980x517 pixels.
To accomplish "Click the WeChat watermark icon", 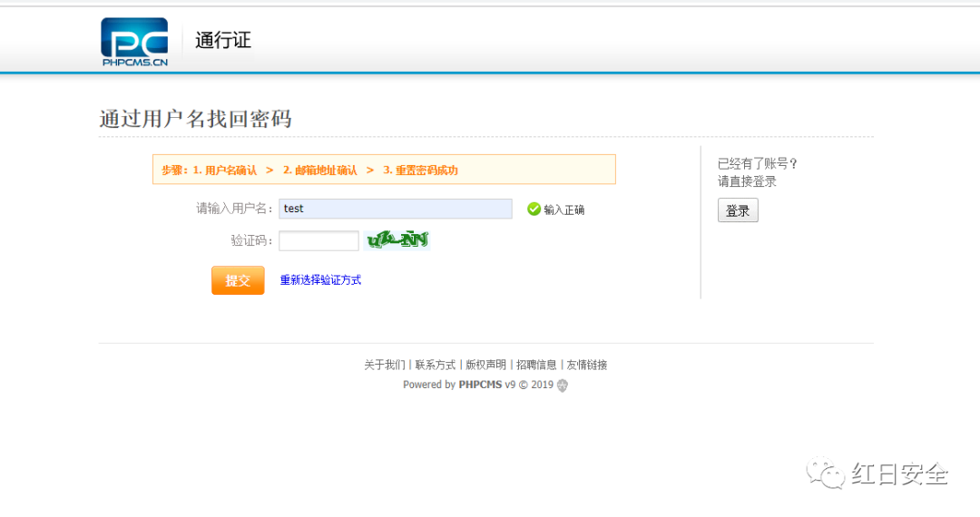I will [x=827, y=473].
